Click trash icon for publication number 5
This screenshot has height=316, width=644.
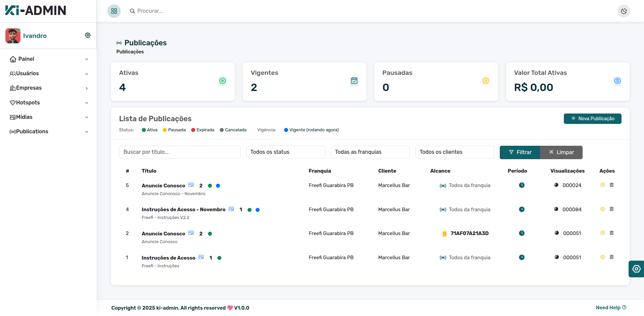pyautogui.click(x=611, y=185)
